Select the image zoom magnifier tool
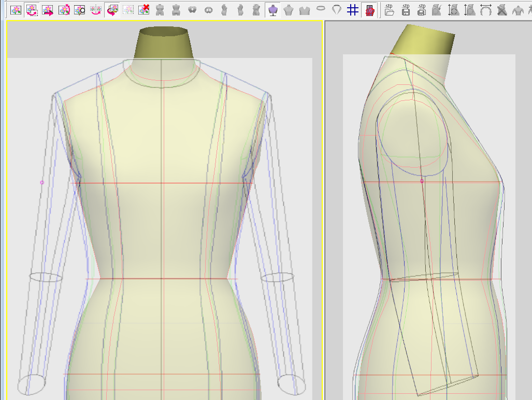The image size is (532, 400). (80, 10)
